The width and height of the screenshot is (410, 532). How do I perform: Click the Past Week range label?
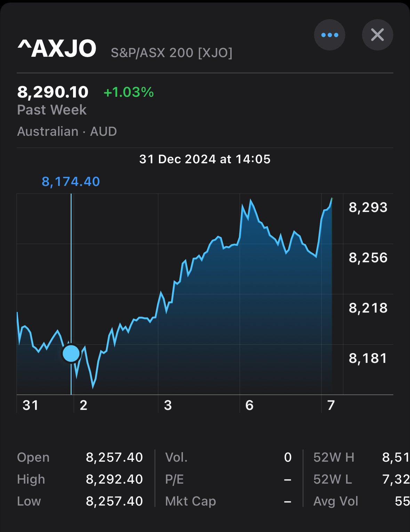point(52,110)
